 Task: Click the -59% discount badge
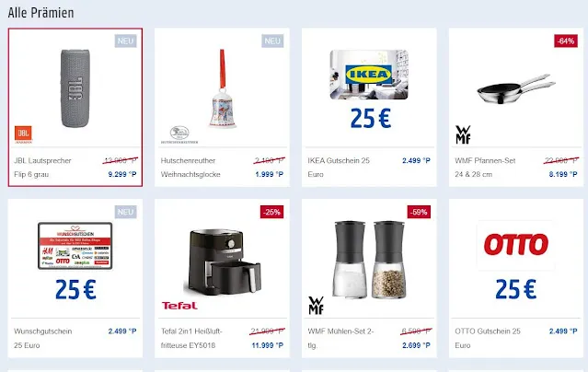coord(418,212)
